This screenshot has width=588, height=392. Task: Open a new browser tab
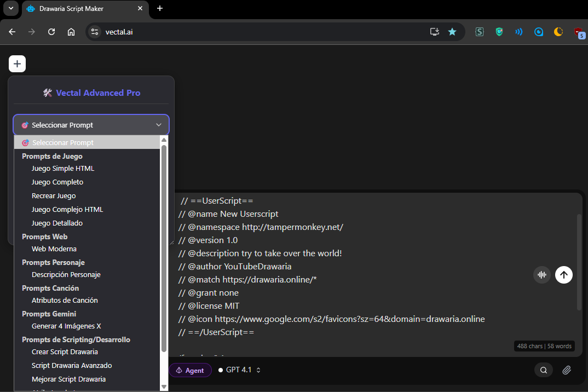160,8
